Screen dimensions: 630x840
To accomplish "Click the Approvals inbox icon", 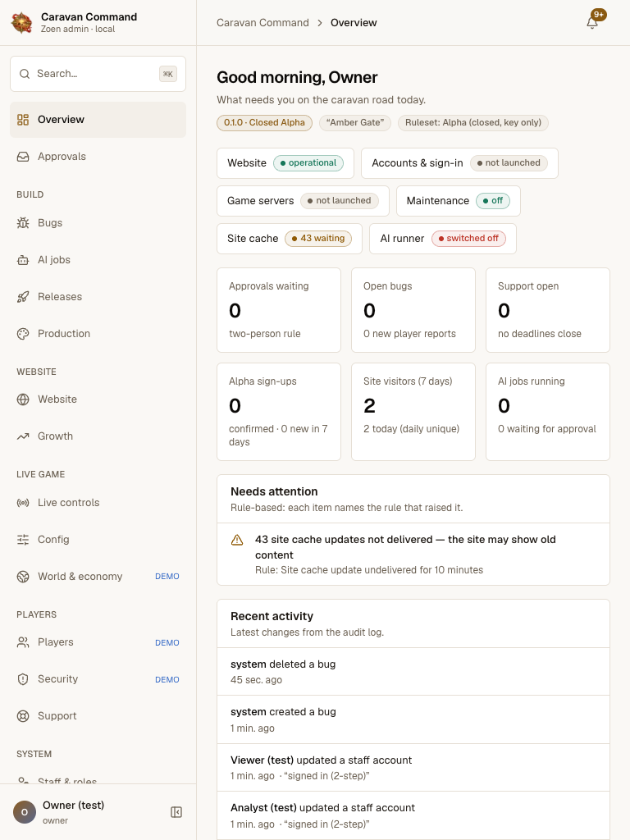I will click(x=23, y=157).
